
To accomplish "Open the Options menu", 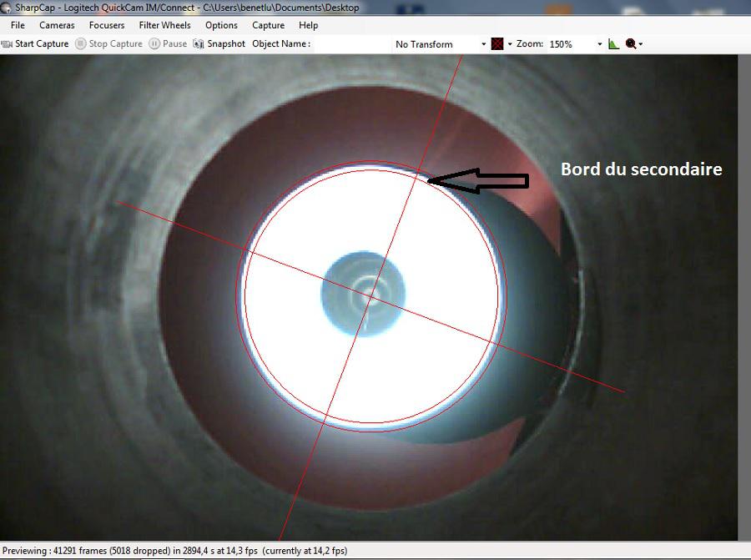I will 221,25.
